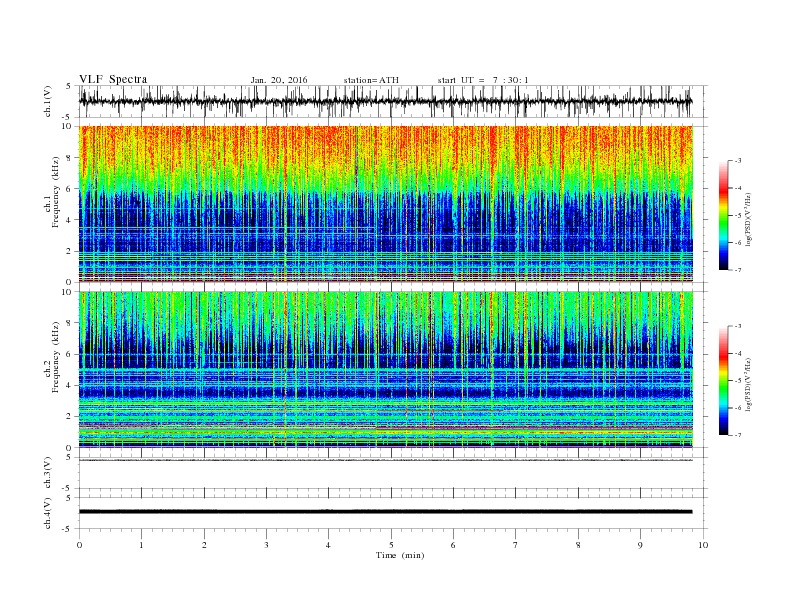Click the "-7" tick on ch.1 colorbar

[x=737, y=270]
